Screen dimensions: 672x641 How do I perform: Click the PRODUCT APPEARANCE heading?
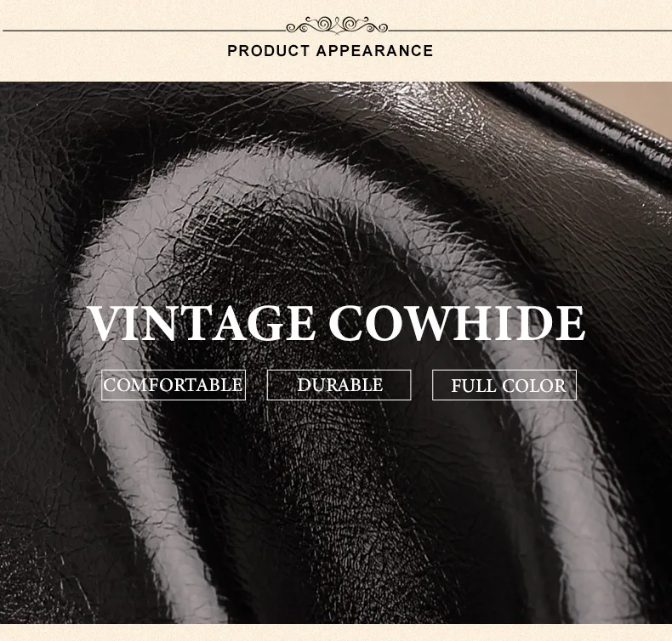[330, 51]
